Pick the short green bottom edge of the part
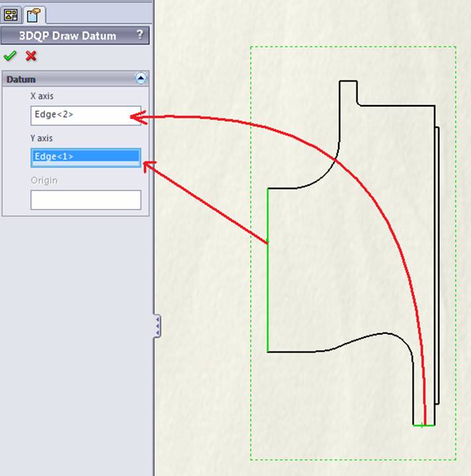The image size is (471, 476). tap(423, 425)
